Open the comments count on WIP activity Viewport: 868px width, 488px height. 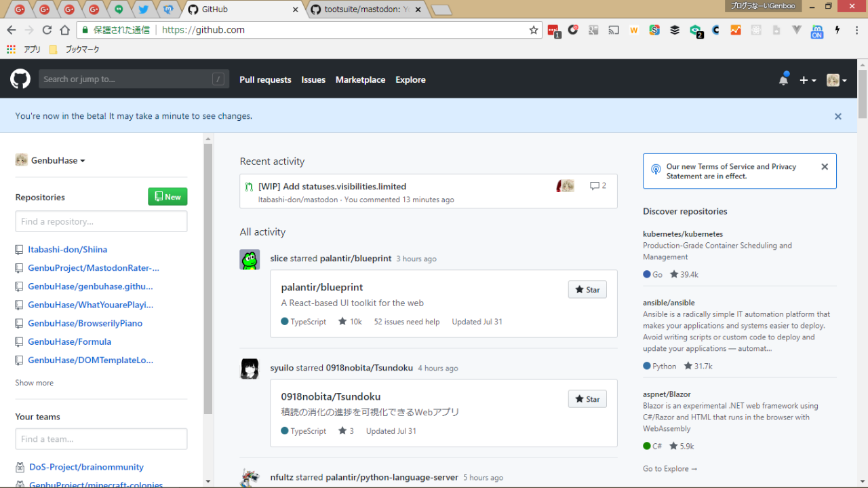597,186
